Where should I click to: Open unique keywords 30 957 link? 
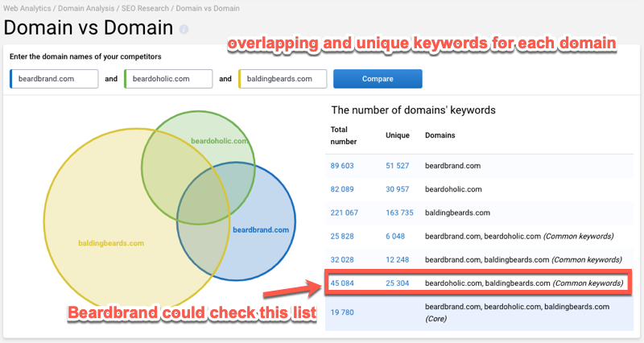(397, 189)
